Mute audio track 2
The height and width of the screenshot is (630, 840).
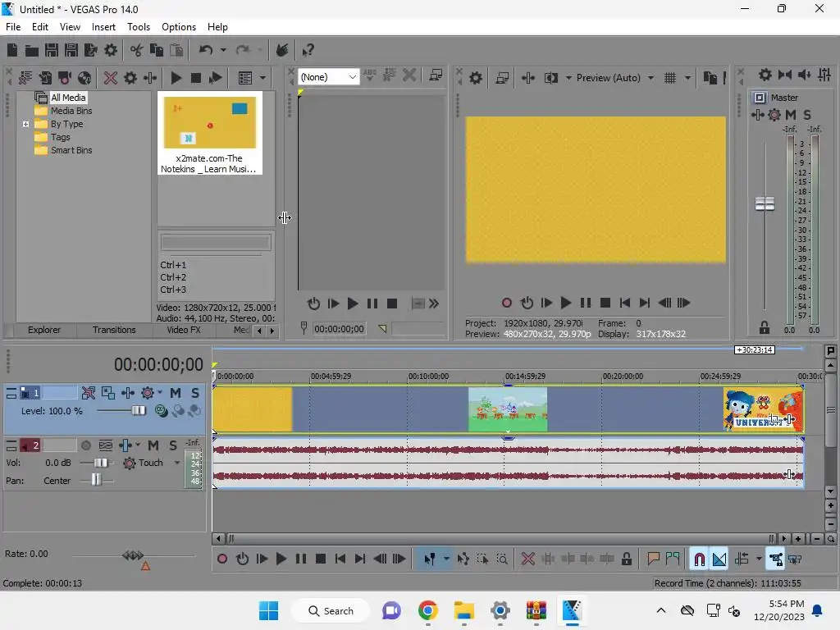[153, 445]
